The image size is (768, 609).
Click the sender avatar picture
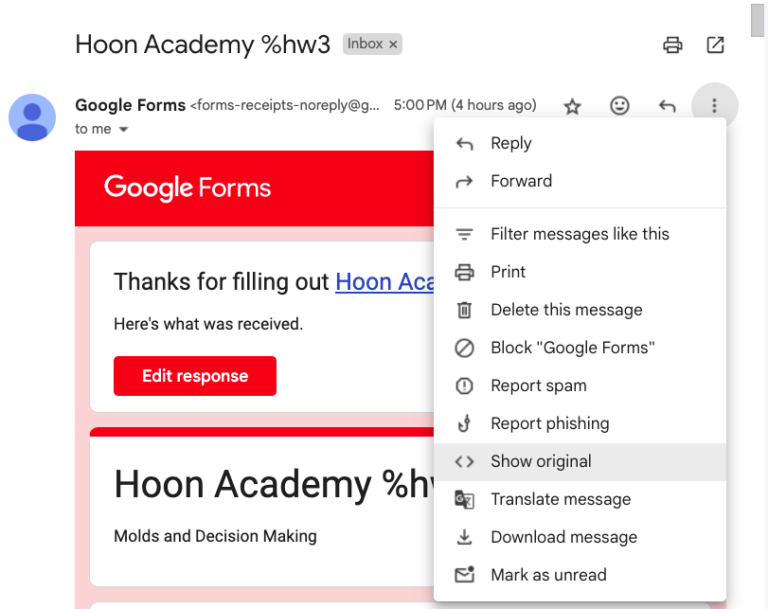click(32, 118)
